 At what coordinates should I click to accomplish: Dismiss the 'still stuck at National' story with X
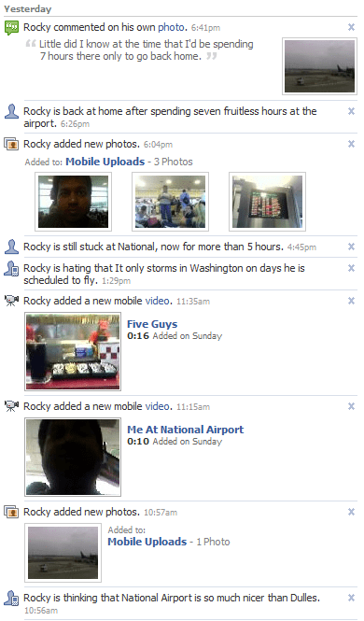[351, 247]
